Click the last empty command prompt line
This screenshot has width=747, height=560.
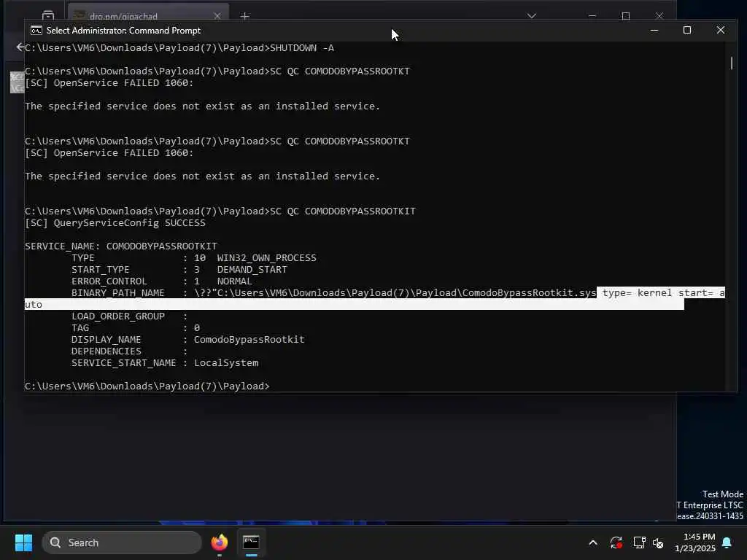click(147, 386)
